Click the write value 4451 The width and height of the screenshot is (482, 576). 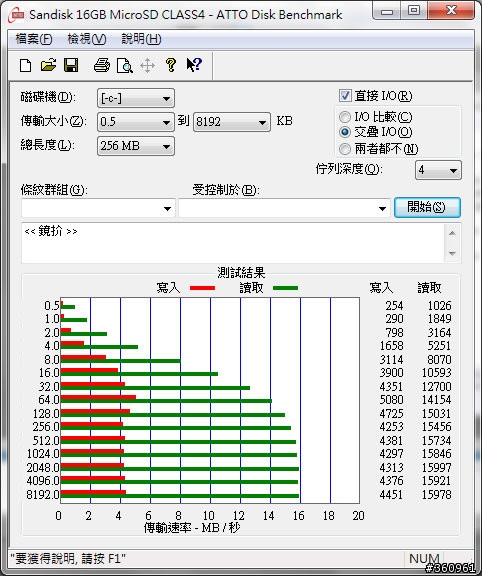point(391,494)
